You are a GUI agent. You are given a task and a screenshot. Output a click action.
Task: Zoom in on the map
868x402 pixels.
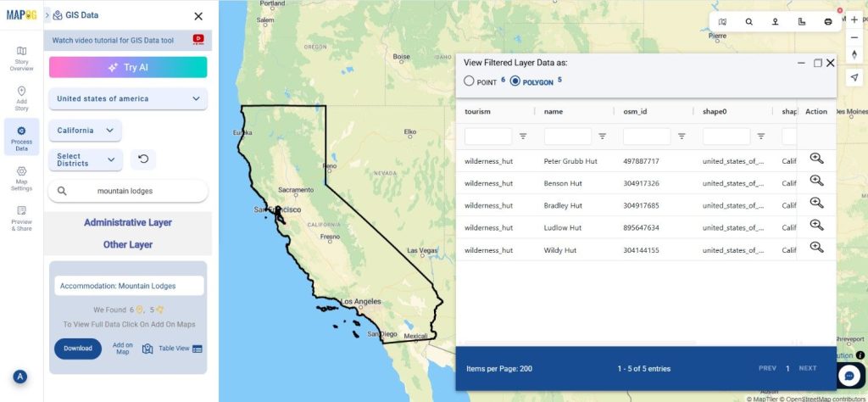[854, 20]
